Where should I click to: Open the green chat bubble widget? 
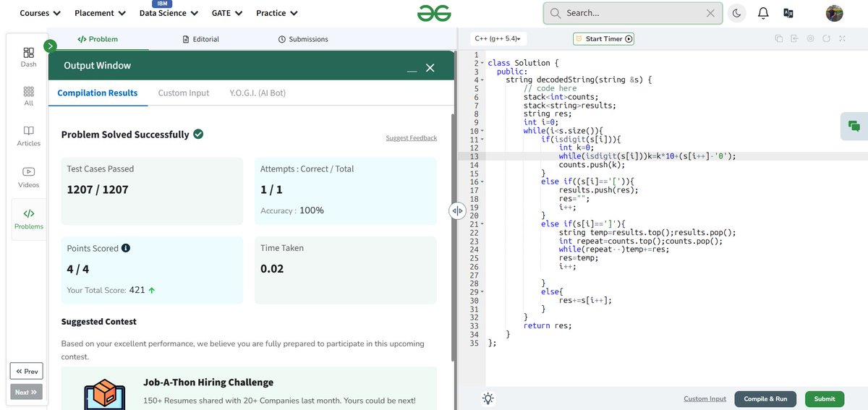tap(854, 126)
